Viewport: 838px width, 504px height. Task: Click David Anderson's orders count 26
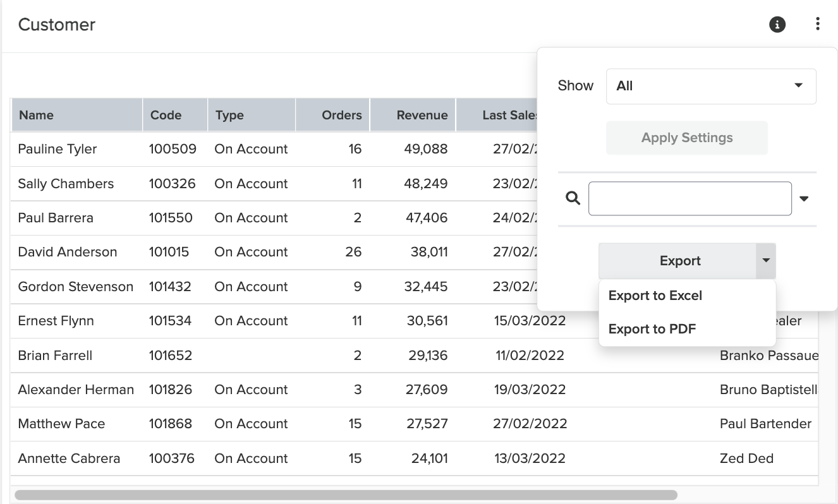point(353,252)
